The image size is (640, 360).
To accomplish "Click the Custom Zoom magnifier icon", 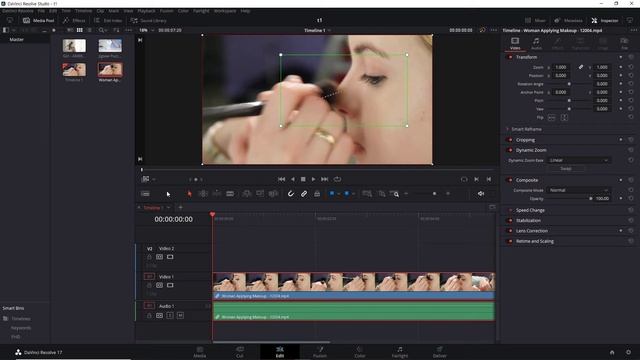I will coord(395,194).
